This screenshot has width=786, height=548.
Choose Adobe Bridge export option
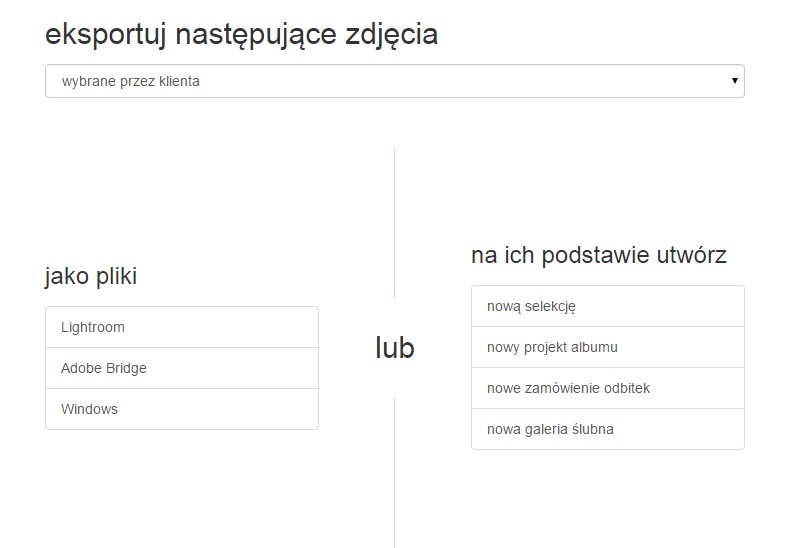tap(182, 368)
